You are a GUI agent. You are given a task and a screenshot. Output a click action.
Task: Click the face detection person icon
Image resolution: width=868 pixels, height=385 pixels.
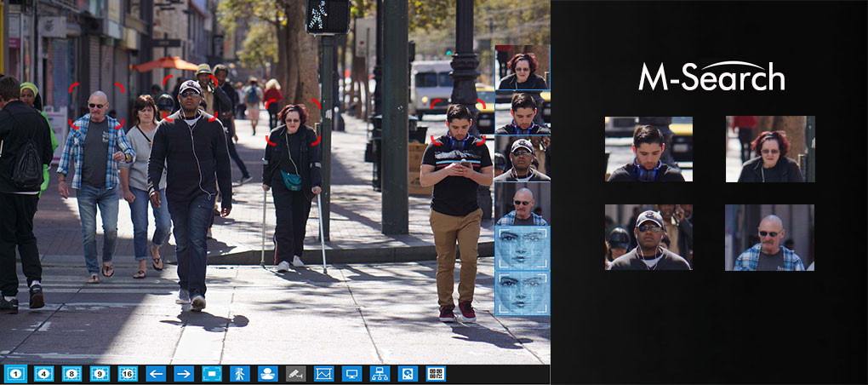267,373
